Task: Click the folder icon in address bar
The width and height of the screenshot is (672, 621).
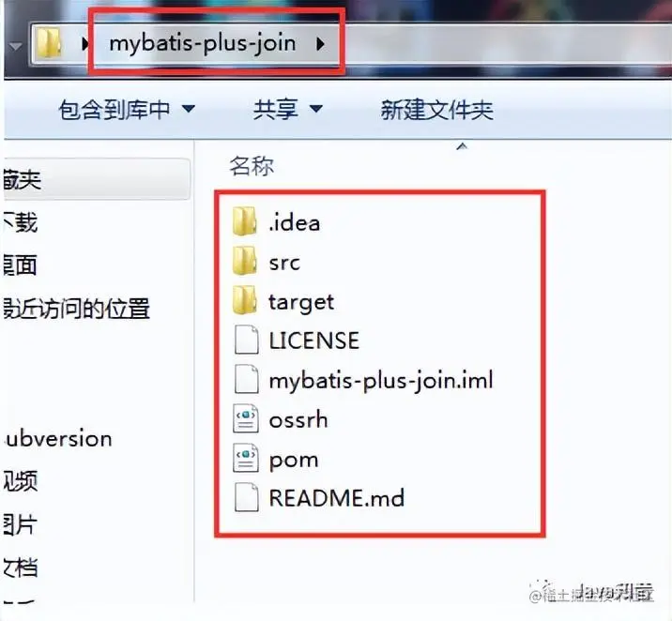Action: (x=48, y=43)
